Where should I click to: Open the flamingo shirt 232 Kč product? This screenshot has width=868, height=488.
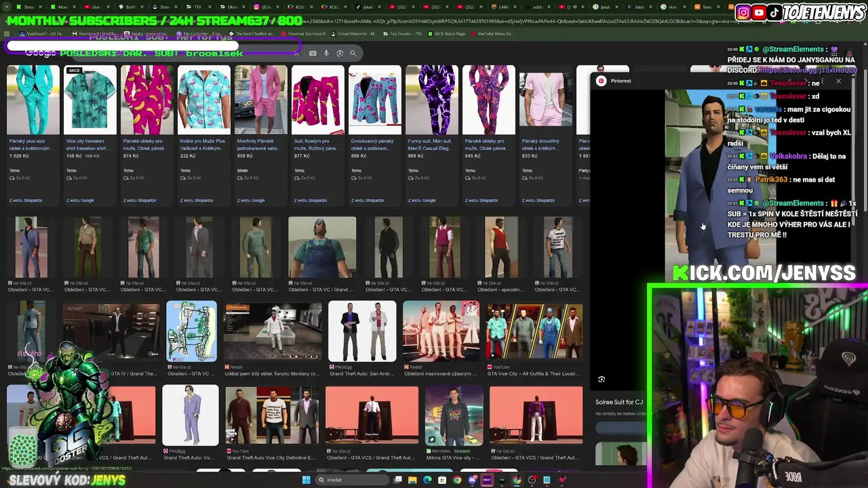[204, 134]
